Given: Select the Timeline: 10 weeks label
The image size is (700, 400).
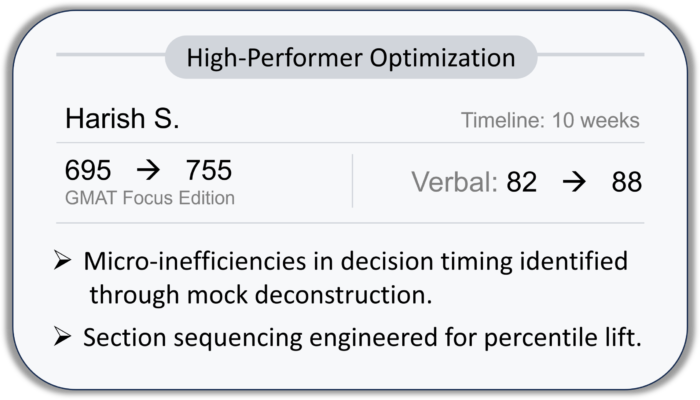Looking at the screenshot, I should coord(549,122).
